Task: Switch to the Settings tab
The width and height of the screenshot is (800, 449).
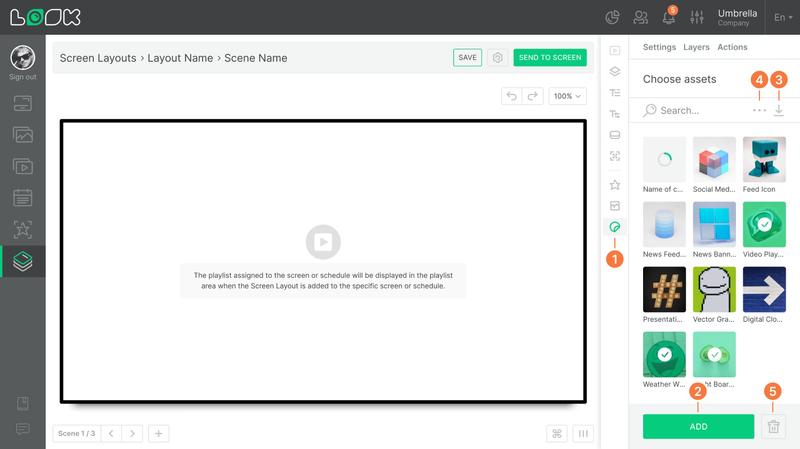Action: click(x=659, y=47)
